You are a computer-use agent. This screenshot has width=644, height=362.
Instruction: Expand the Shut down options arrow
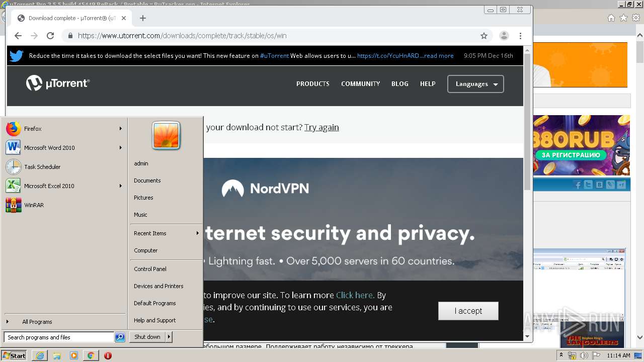coord(169,337)
